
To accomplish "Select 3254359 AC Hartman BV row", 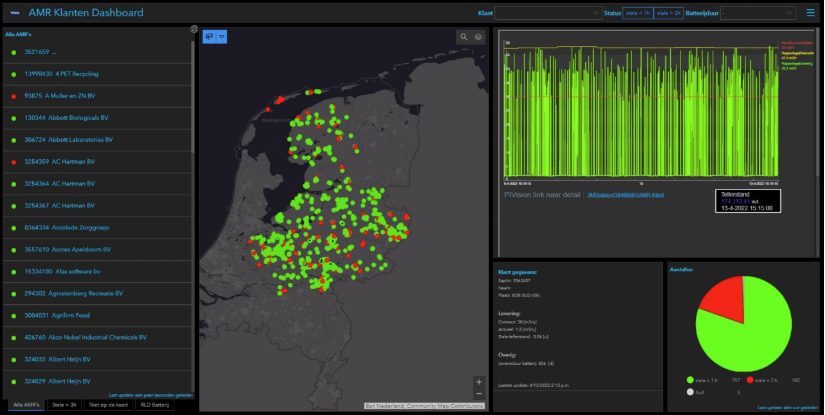I will 97,162.
